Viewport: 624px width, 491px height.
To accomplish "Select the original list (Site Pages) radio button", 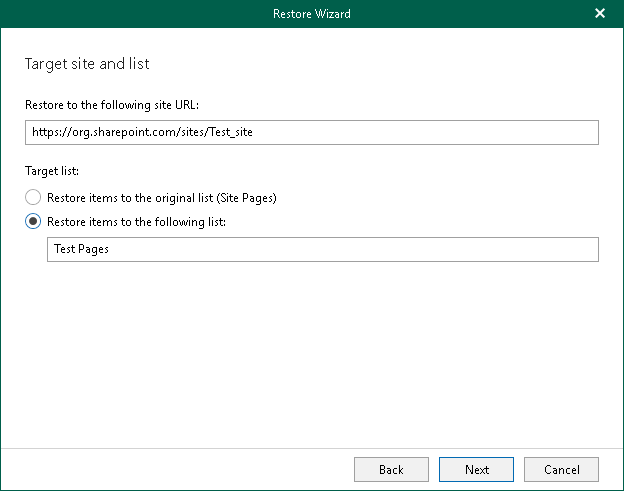I will (x=34, y=198).
